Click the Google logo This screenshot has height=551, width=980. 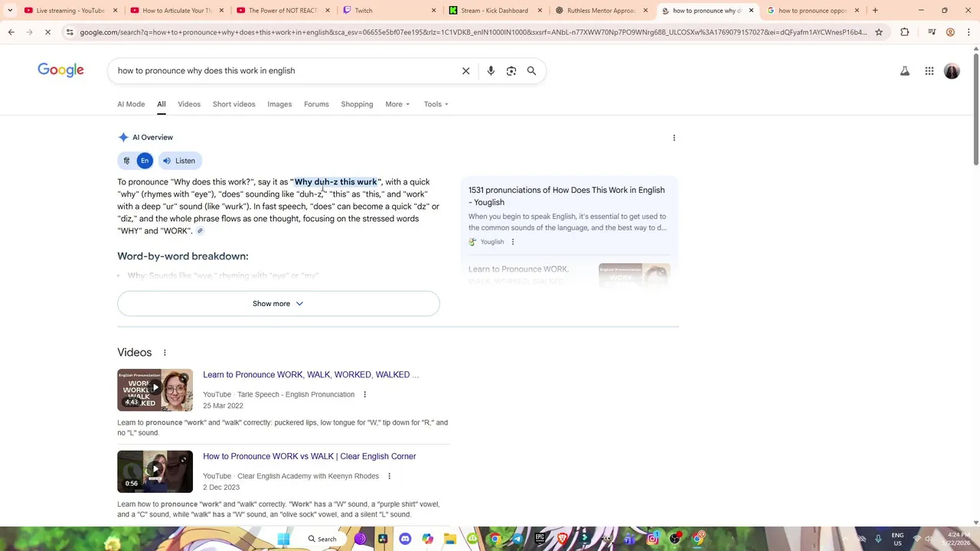click(60, 70)
